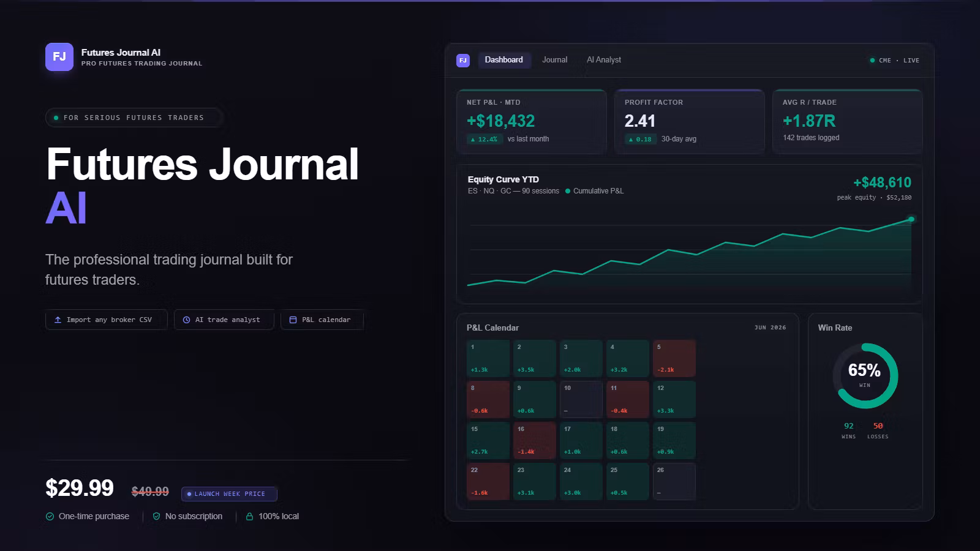Select calendar day 4 with +3.2k
Viewport: 980px width, 551px height.
pyautogui.click(x=628, y=358)
